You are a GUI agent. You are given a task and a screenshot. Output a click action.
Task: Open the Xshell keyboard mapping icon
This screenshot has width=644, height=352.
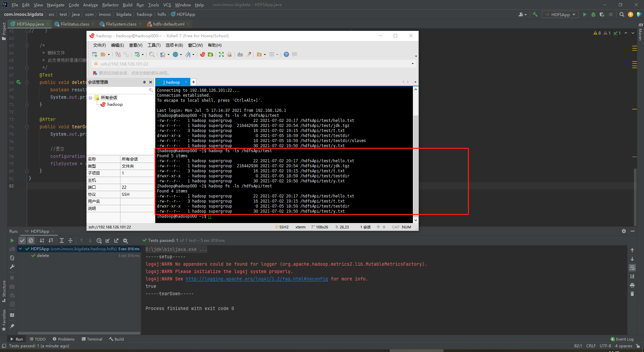pyautogui.click(x=240, y=54)
